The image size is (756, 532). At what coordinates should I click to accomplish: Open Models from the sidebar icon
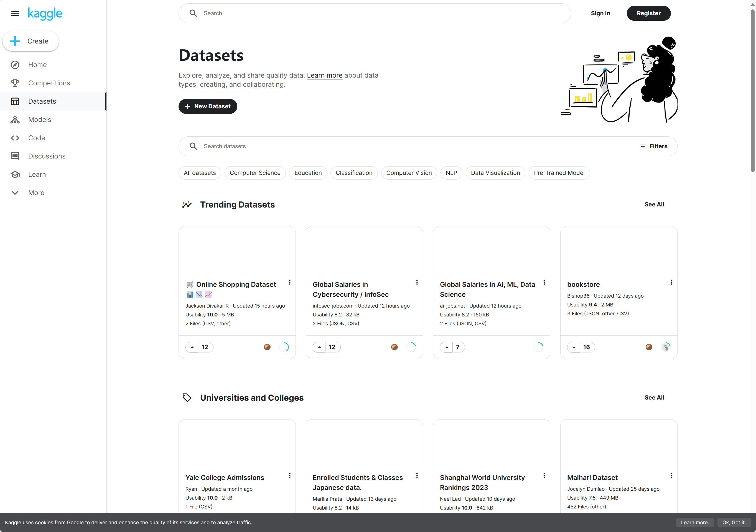15,119
